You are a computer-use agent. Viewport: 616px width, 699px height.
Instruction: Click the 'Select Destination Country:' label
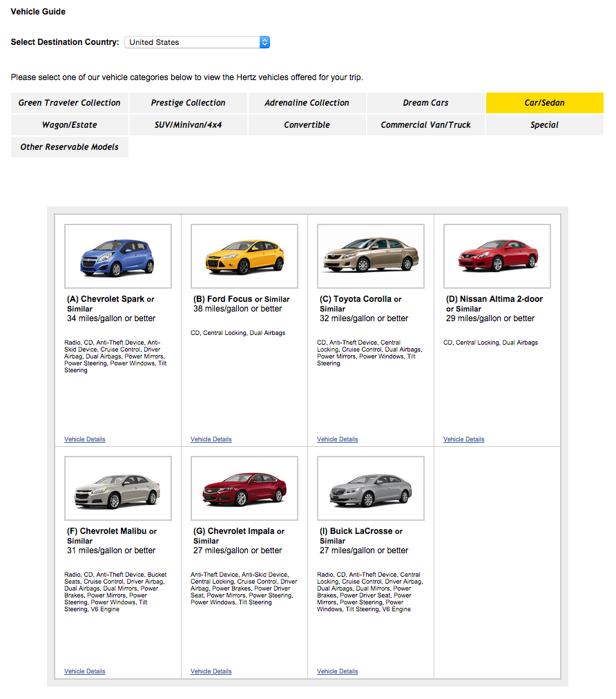(65, 42)
